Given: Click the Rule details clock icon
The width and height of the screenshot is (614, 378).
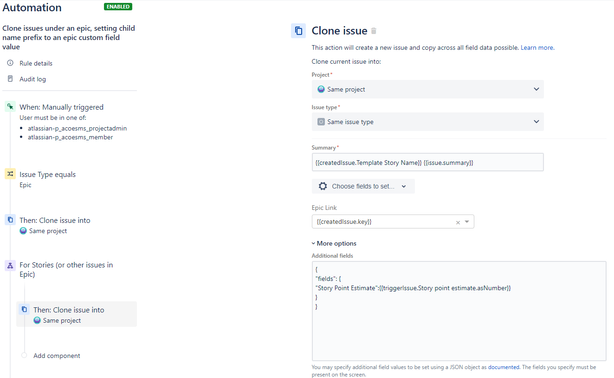Looking at the screenshot, I should pos(10,63).
